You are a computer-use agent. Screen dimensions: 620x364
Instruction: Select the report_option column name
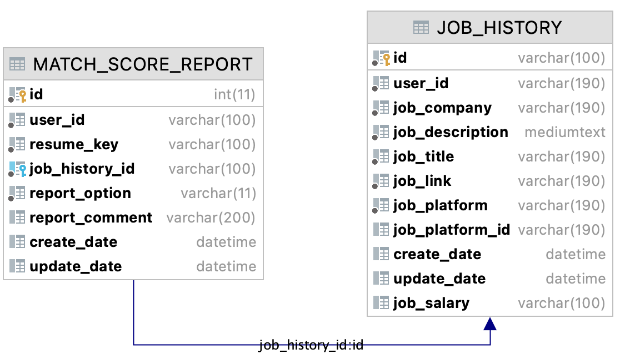80,194
